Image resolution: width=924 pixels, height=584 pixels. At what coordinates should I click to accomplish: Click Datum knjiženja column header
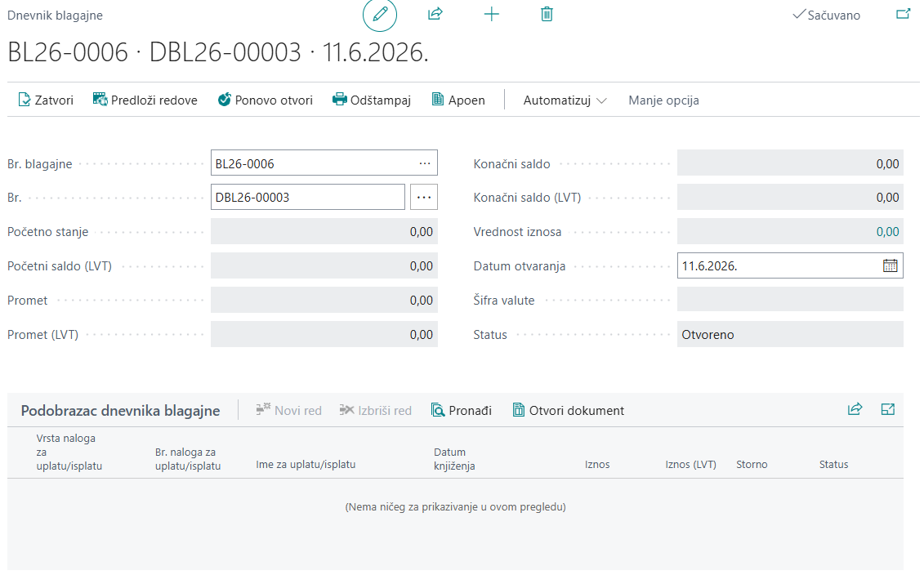click(454, 458)
